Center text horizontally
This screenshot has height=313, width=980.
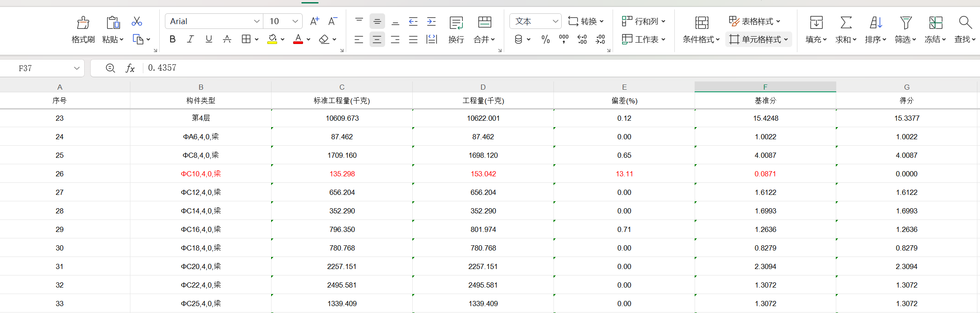377,40
